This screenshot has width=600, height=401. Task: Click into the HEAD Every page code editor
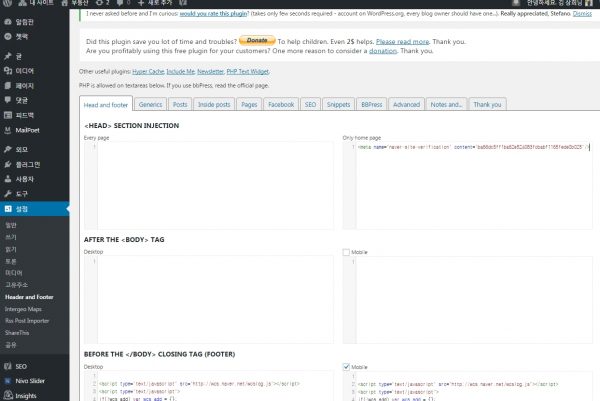[209, 186]
